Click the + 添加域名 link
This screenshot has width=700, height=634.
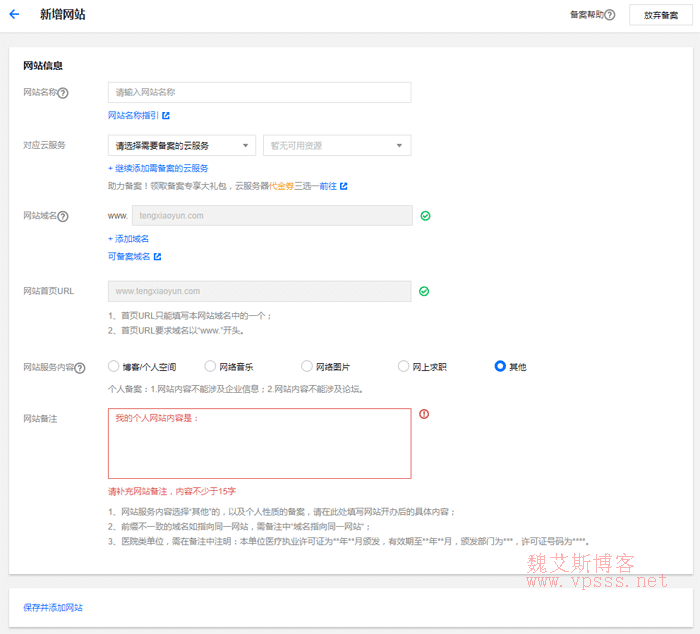[x=129, y=239]
